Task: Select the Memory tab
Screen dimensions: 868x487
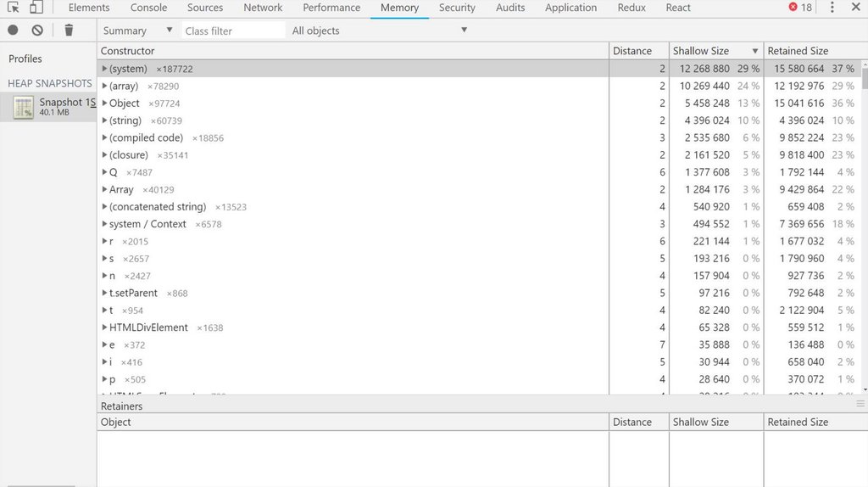Action: point(399,8)
